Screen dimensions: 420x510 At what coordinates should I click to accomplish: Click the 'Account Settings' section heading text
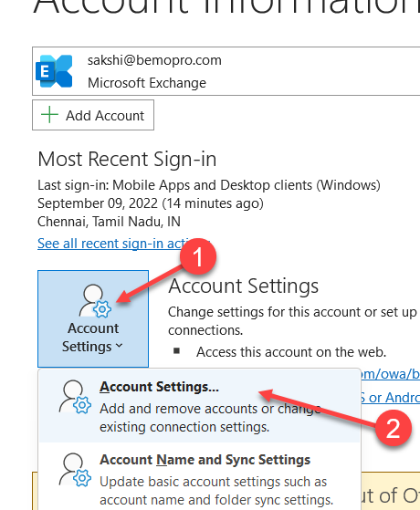(x=243, y=286)
